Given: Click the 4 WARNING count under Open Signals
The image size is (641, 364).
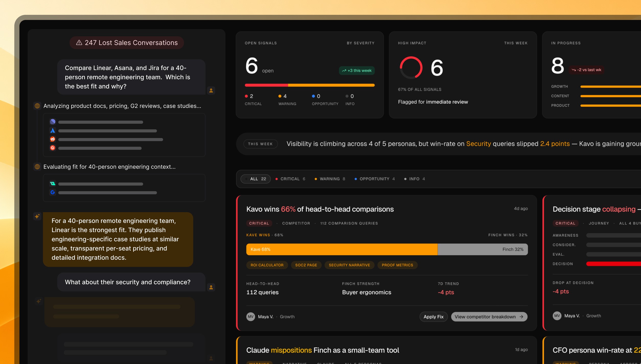Looking at the screenshot, I should pyautogui.click(x=287, y=99).
